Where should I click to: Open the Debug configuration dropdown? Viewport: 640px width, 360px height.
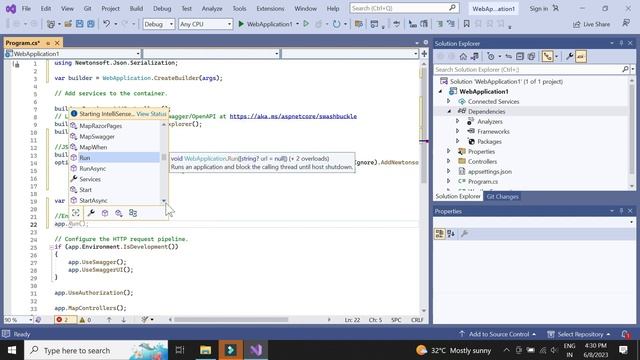[x=158, y=24]
